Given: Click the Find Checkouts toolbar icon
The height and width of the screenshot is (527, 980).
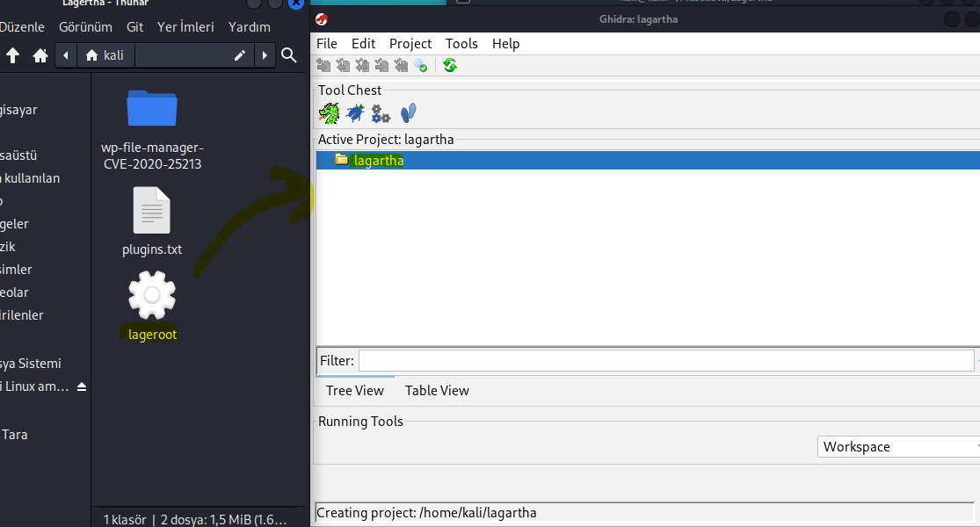Looking at the screenshot, I should coord(421,66).
